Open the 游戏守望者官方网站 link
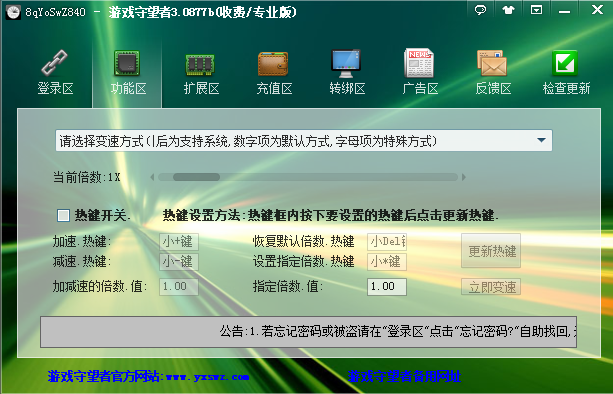Screen dimensions: 613x394 [x=148, y=377]
